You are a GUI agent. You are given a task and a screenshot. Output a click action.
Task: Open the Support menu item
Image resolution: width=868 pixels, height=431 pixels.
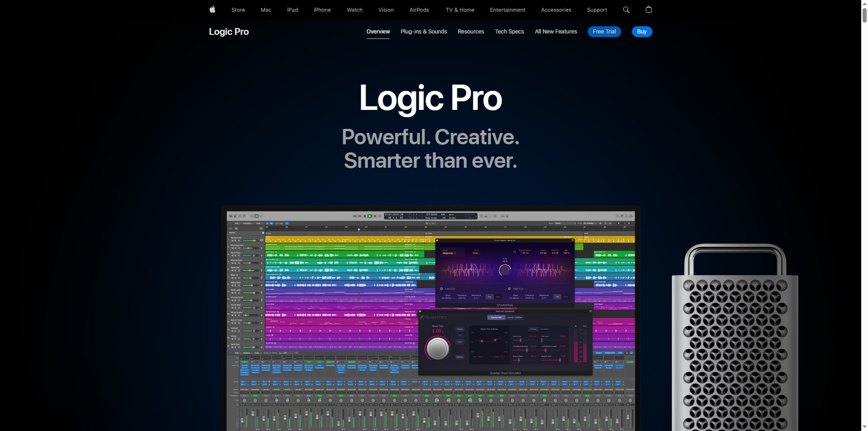pos(597,10)
